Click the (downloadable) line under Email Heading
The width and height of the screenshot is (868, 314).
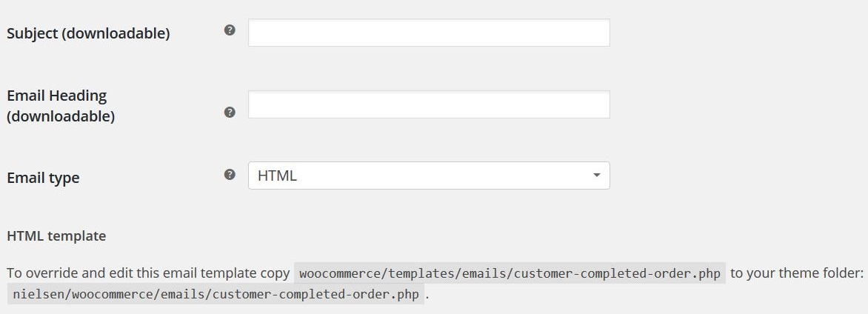tap(61, 117)
